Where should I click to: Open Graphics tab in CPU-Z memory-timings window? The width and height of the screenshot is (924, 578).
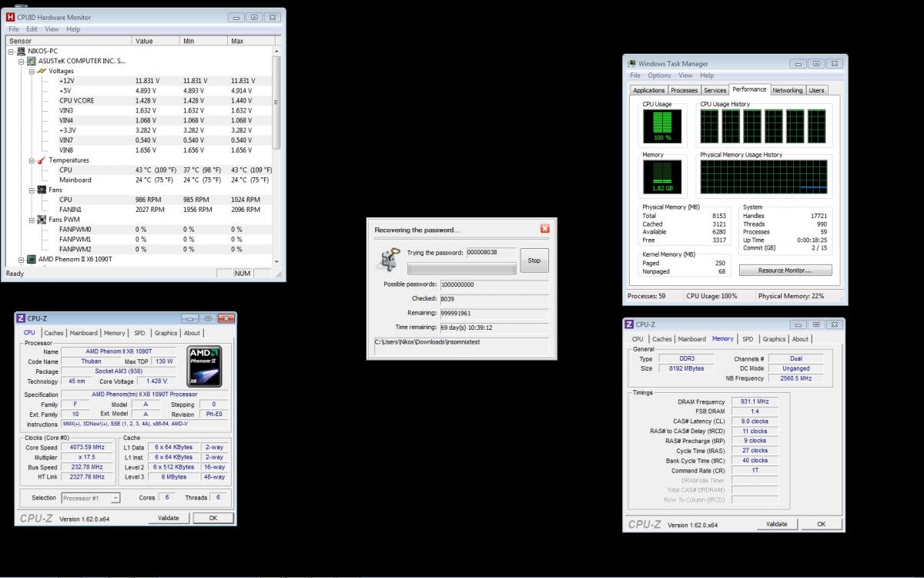(774, 339)
